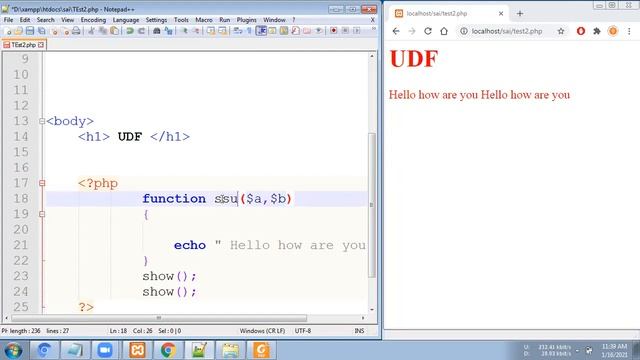Click the Zoom Out toolbar icon
The width and height of the screenshot is (640, 360).
coord(196,31)
